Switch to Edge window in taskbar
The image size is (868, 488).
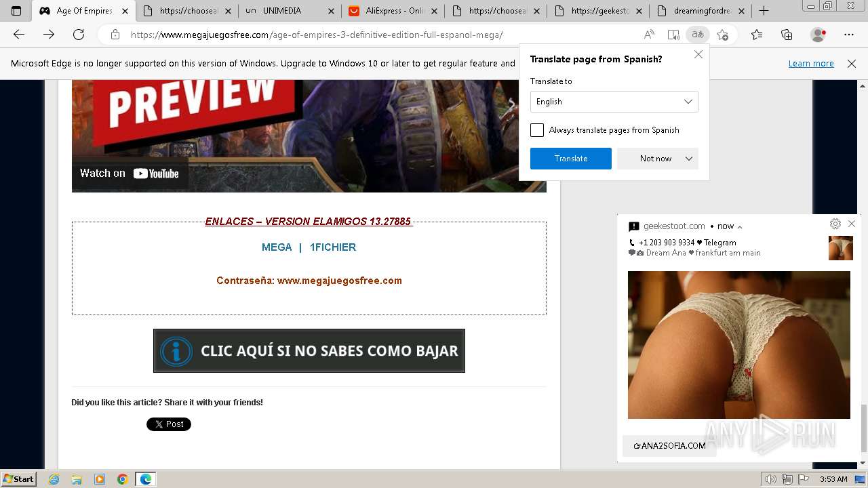tap(146, 479)
